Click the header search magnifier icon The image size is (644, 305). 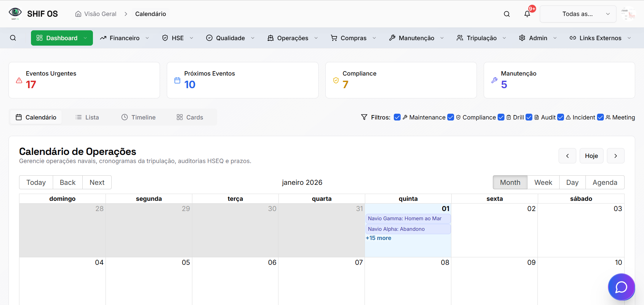pyautogui.click(x=506, y=14)
